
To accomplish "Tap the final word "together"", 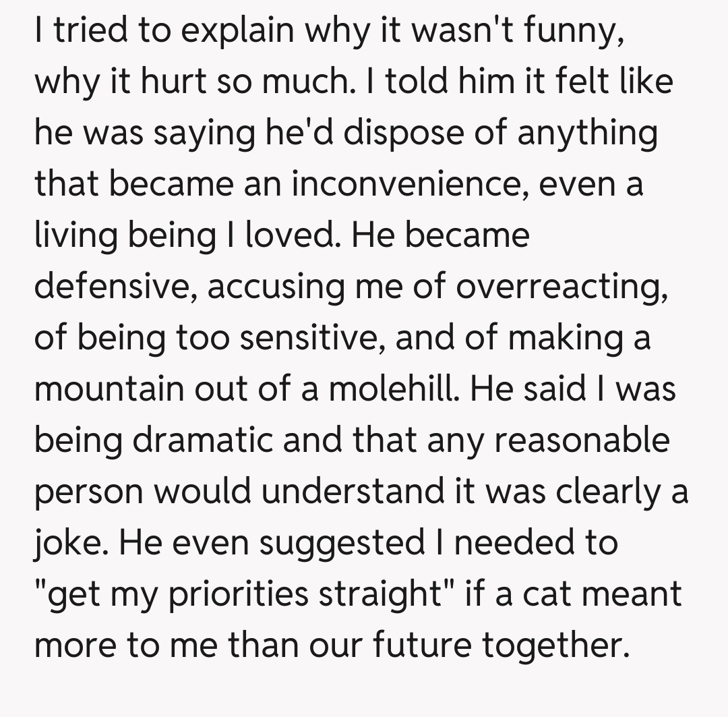I will pyautogui.click(x=555, y=644).
